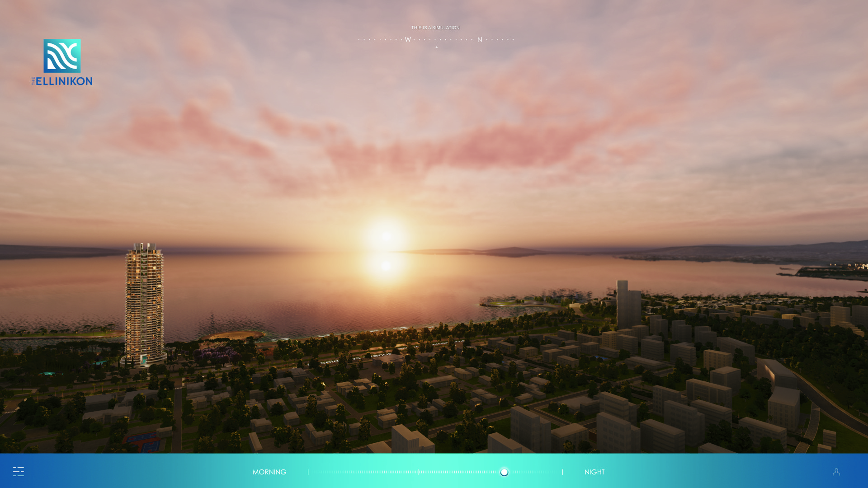Image resolution: width=868 pixels, height=488 pixels.
Task: Click the compass N heading marker
Action: tap(480, 40)
